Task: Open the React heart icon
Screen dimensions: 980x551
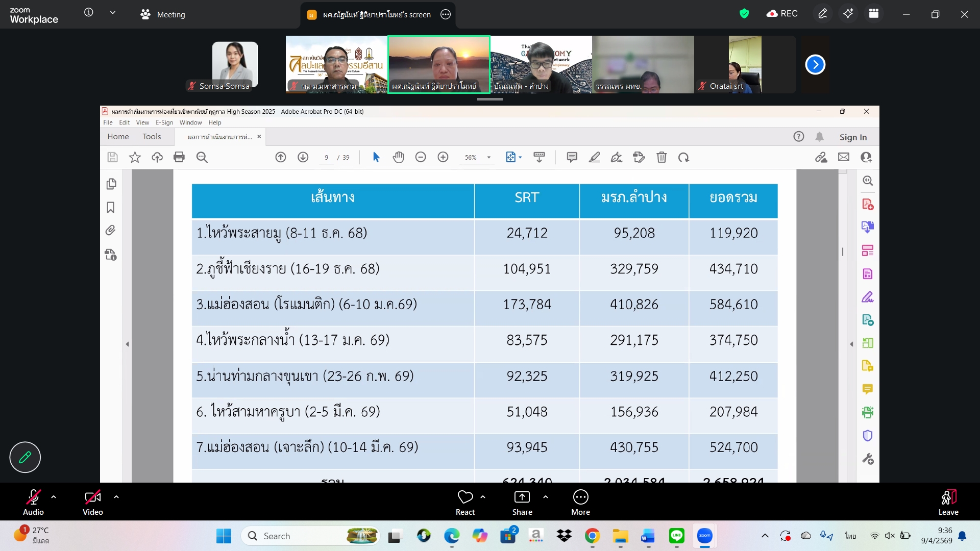Action: tap(465, 497)
